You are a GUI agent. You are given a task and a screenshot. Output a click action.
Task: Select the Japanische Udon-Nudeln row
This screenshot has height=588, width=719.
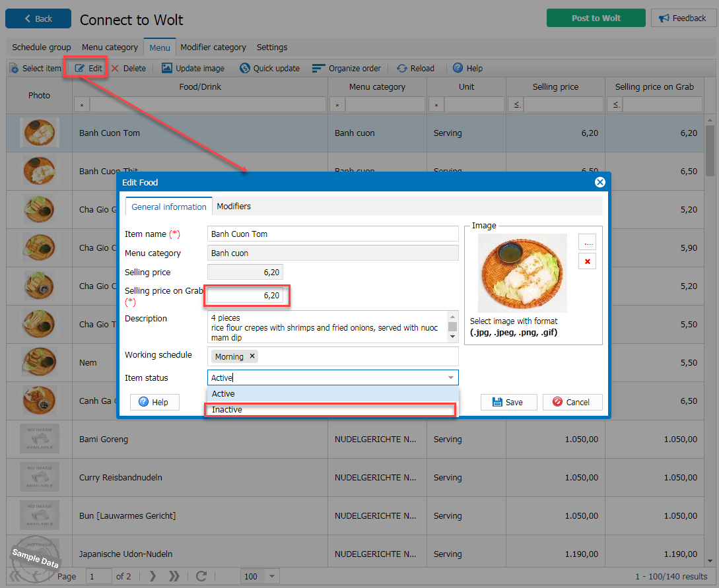pos(355,554)
